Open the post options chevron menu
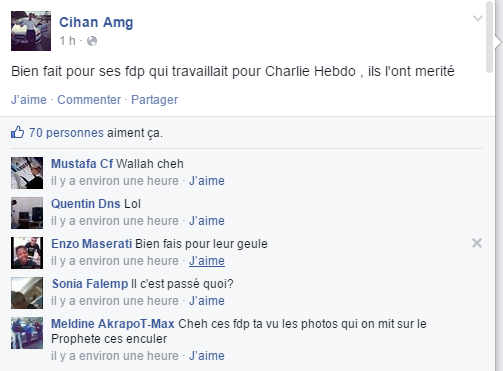The height and width of the screenshot is (371, 503). tap(478, 18)
